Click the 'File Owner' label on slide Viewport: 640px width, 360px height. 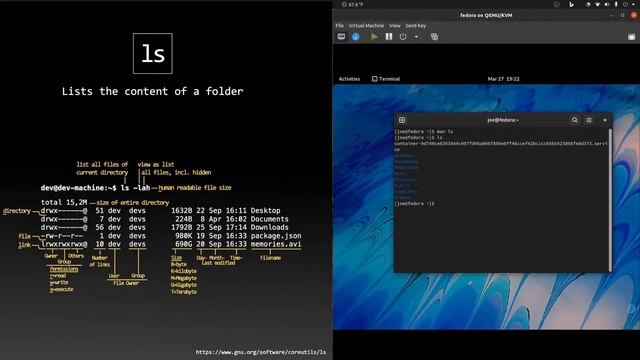click(x=126, y=283)
